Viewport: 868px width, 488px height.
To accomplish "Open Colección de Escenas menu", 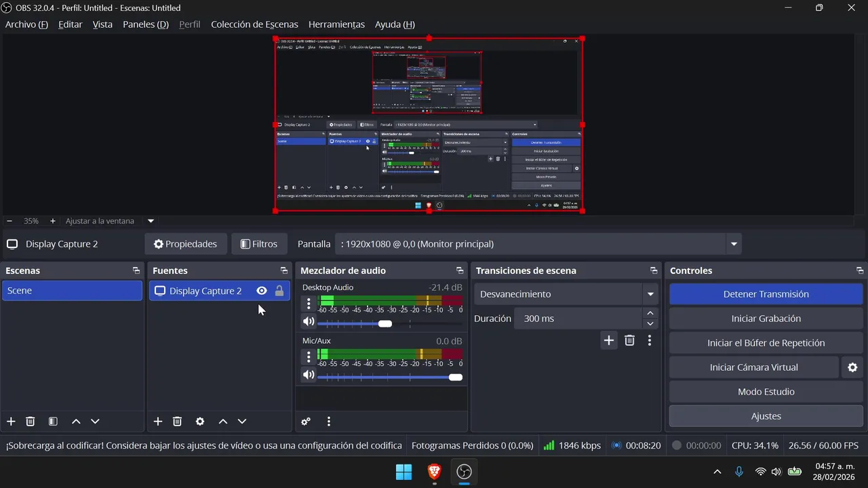I will (254, 24).
